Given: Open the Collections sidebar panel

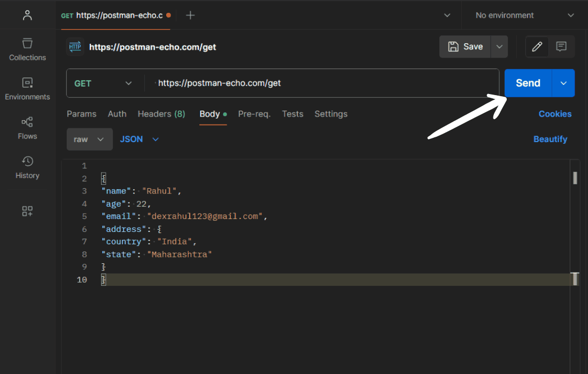Looking at the screenshot, I should tap(27, 49).
